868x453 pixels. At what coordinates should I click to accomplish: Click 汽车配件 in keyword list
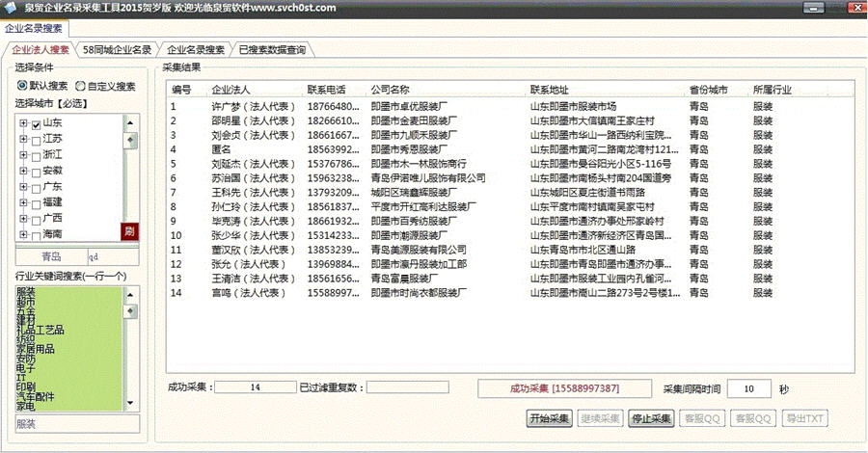[36, 396]
